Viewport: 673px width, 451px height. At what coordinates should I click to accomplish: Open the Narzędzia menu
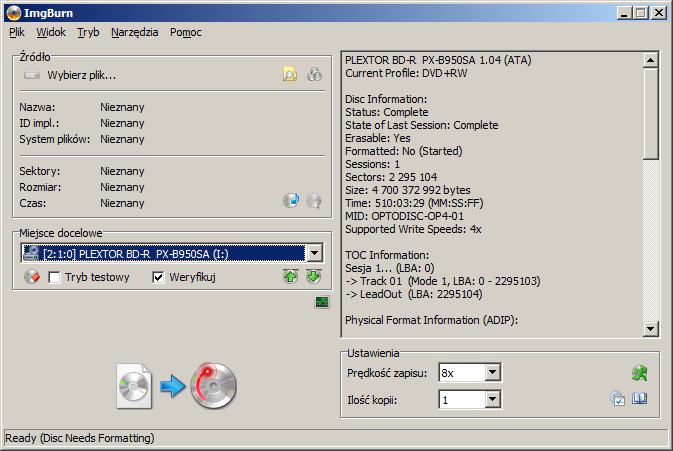pyautogui.click(x=134, y=32)
